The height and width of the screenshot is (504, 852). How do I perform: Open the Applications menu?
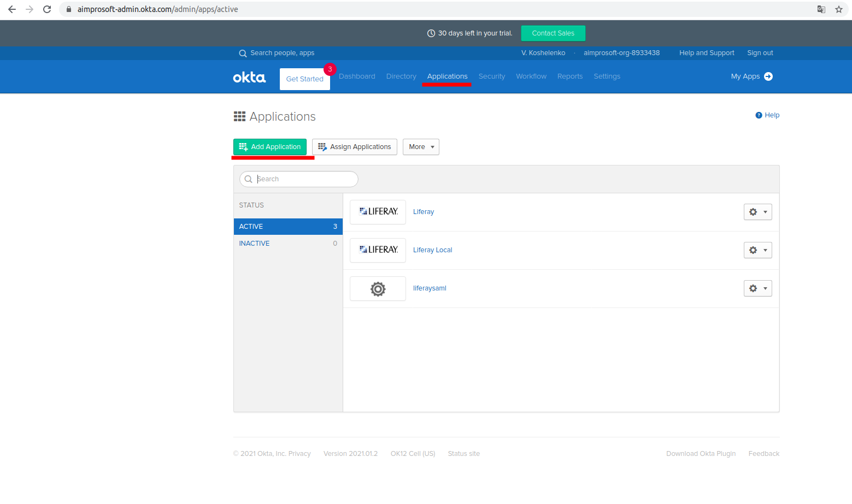click(x=447, y=76)
